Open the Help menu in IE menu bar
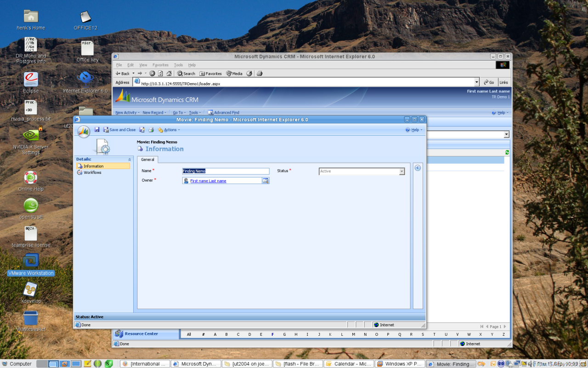The image size is (588, 368). (x=192, y=65)
